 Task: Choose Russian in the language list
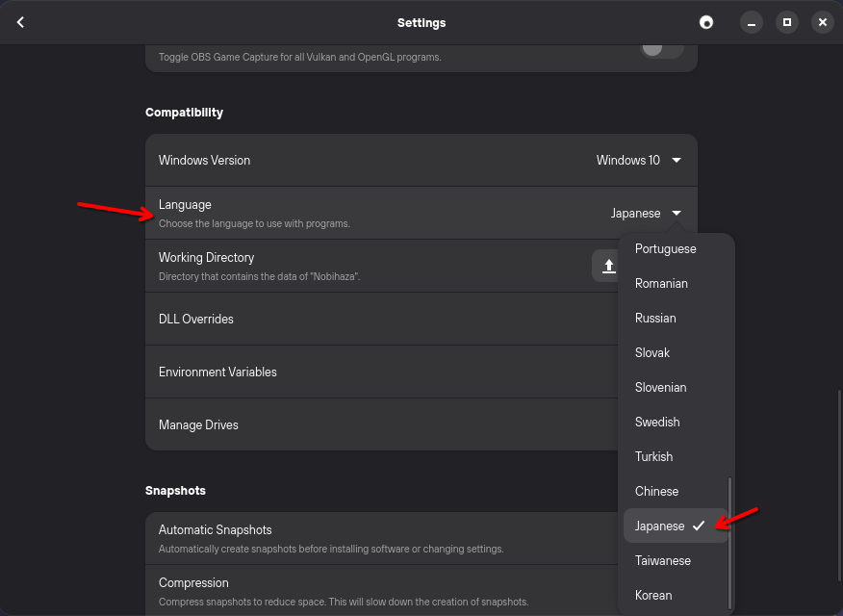click(x=655, y=318)
